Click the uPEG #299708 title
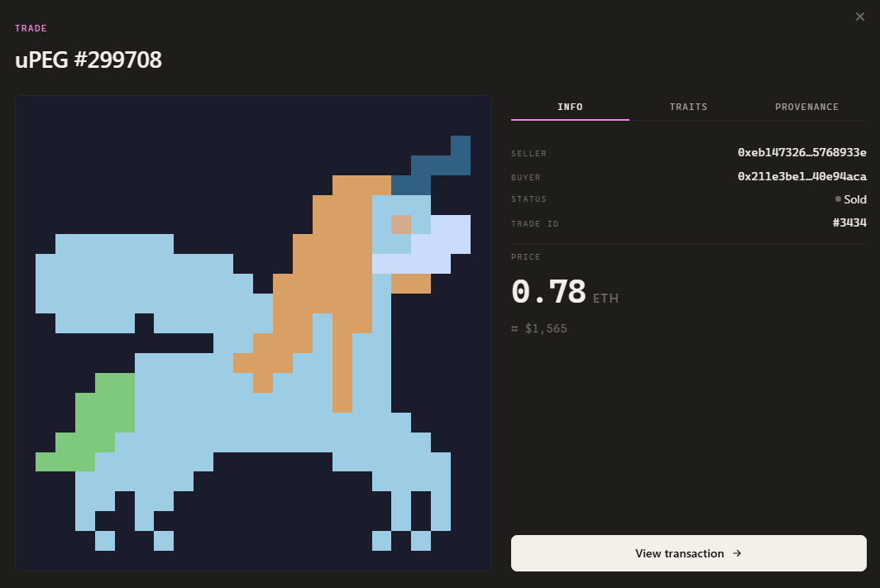 88,60
